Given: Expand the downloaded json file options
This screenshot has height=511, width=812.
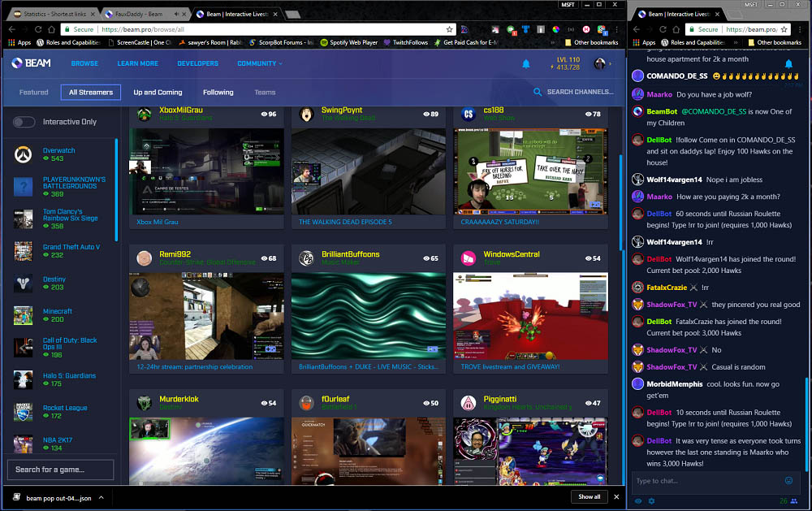Looking at the screenshot, I should tap(101, 496).
